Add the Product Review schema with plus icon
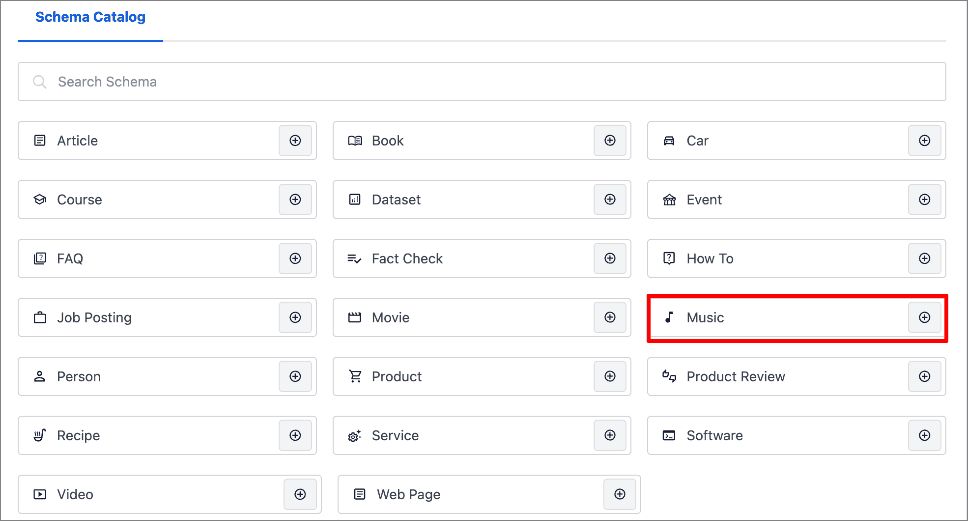 924,377
